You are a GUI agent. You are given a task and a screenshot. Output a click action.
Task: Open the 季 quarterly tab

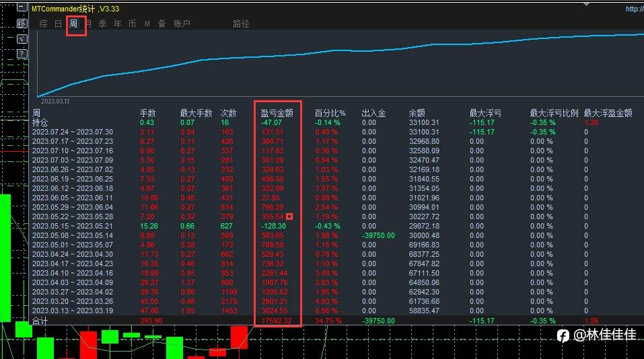103,24
